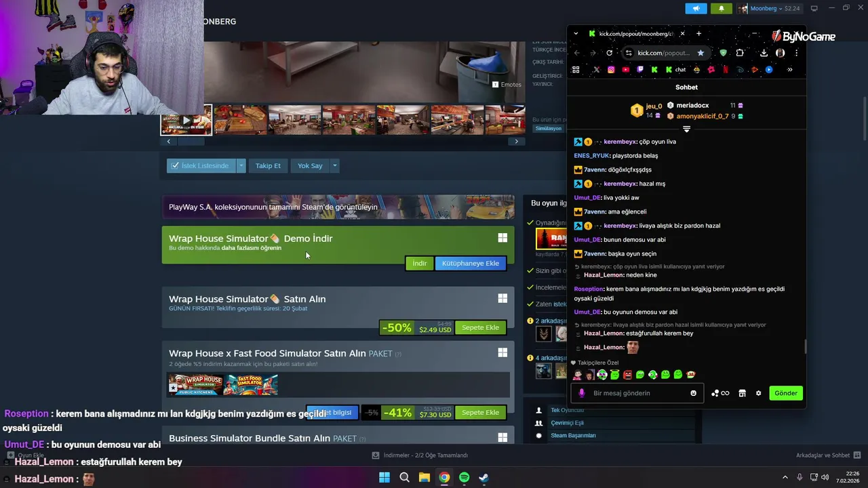Open volume control in system tray
Screen dimensions: 868x488
pos(825,477)
